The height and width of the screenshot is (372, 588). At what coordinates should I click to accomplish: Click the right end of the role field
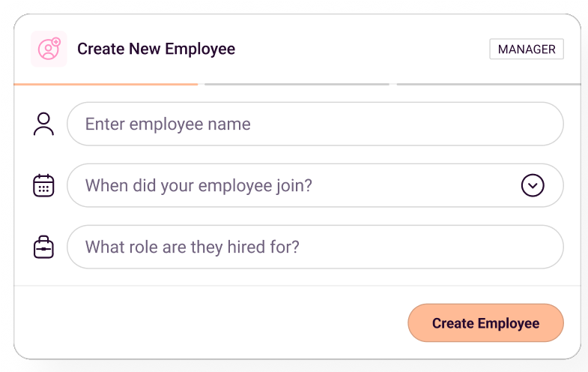tap(539, 247)
